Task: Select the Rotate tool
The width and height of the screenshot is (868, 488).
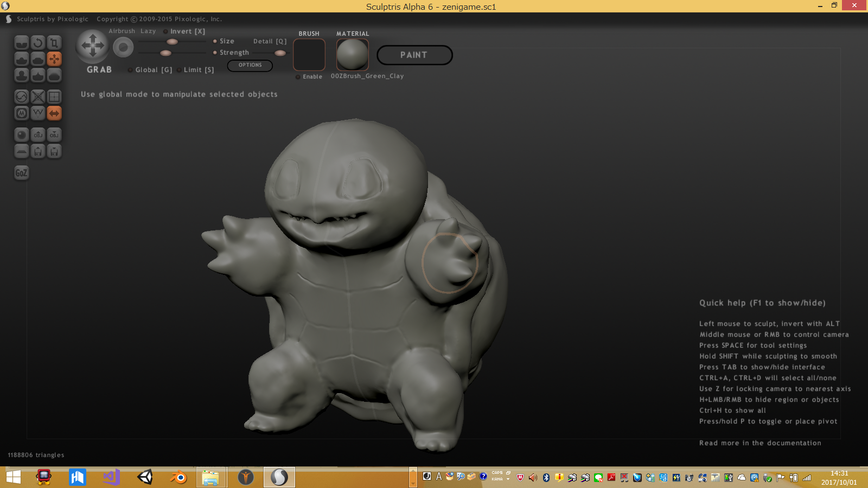Action: tap(38, 42)
